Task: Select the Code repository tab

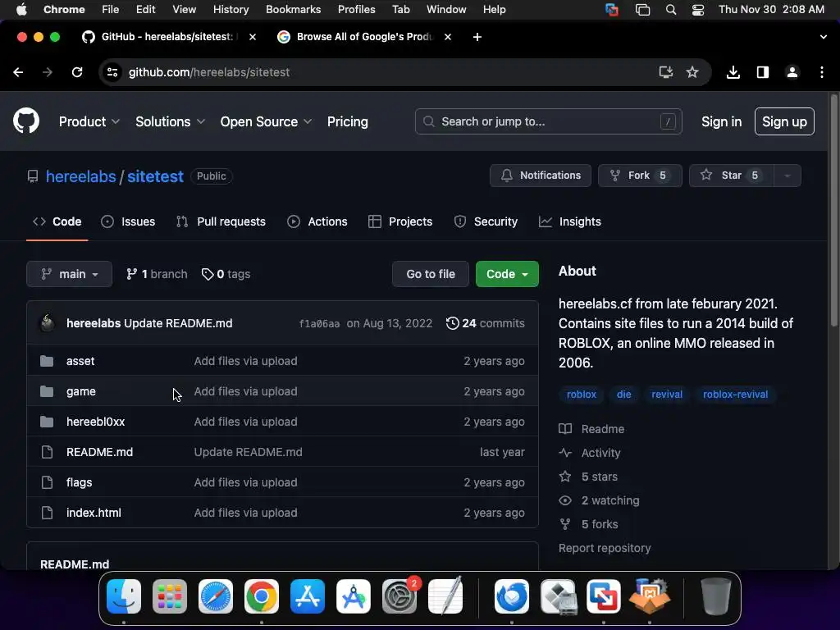Action: 57,221
